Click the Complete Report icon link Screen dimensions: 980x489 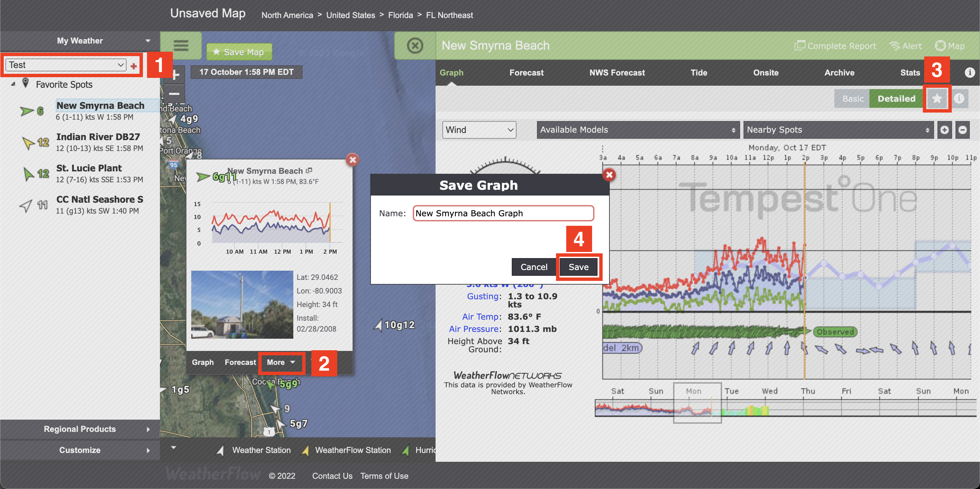click(x=835, y=46)
